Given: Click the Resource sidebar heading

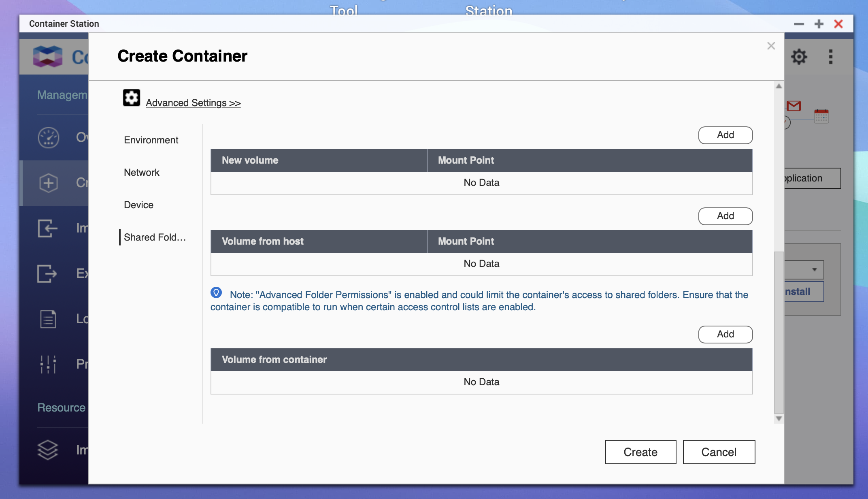Looking at the screenshot, I should (62, 408).
